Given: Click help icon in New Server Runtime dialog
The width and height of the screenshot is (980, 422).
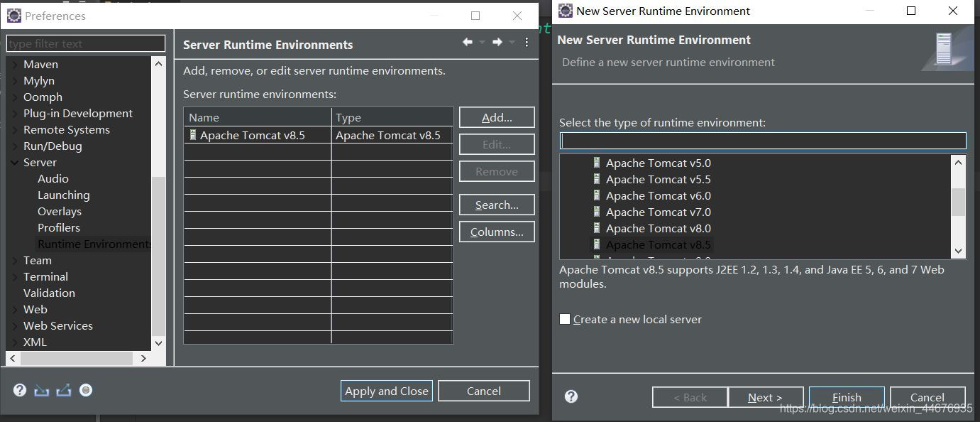Looking at the screenshot, I should click(571, 396).
